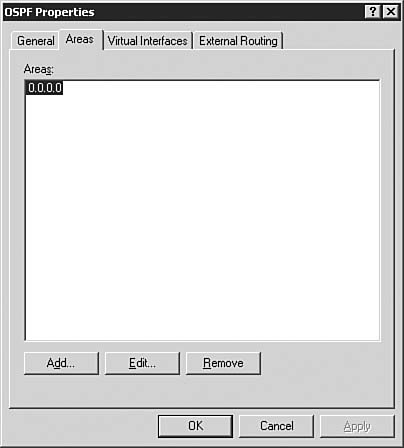Select the 0.0.0.0 area entry
Image resolution: width=404 pixels, height=448 pixels.
(x=45, y=88)
